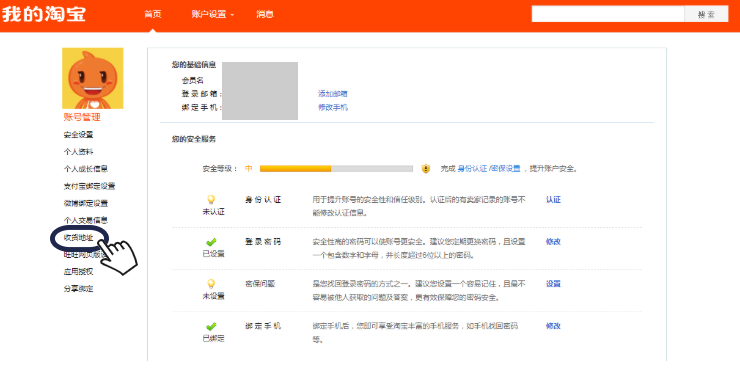This screenshot has height=368, width=740.
Task: Click the 我的淘宝 logo
Action: pyautogui.click(x=43, y=14)
